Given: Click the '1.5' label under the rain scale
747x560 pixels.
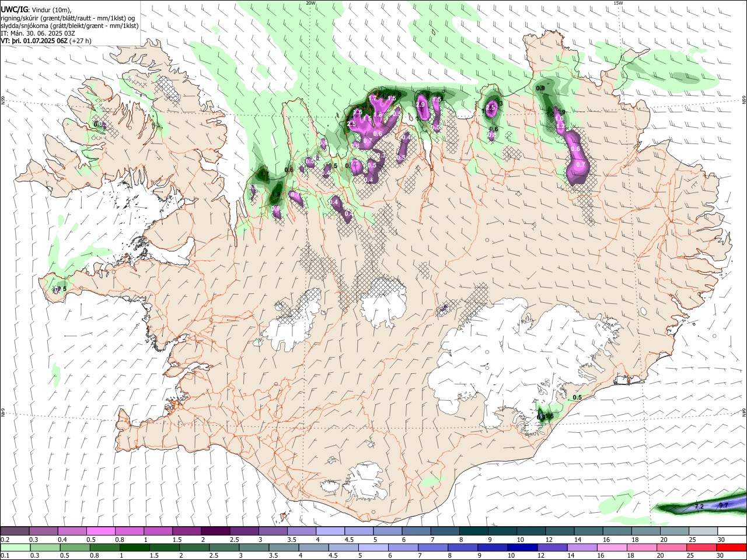Looking at the screenshot, I should pos(155,556).
